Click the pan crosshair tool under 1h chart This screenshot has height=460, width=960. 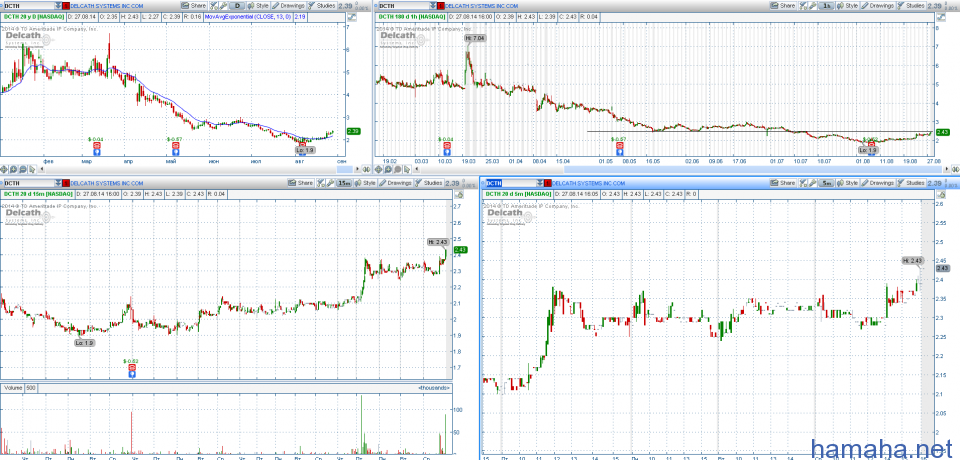coord(378,170)
